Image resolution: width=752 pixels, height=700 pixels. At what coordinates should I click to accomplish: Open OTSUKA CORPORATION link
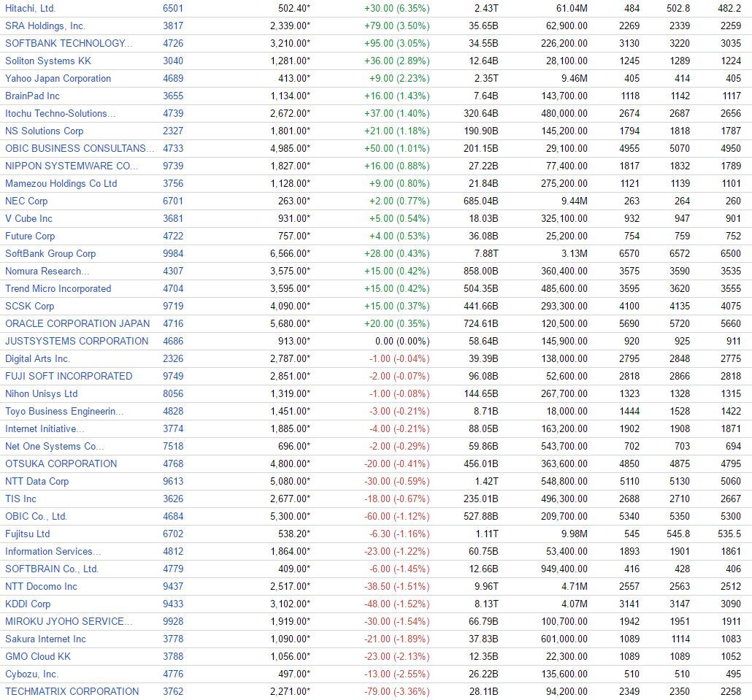[61, 464]
